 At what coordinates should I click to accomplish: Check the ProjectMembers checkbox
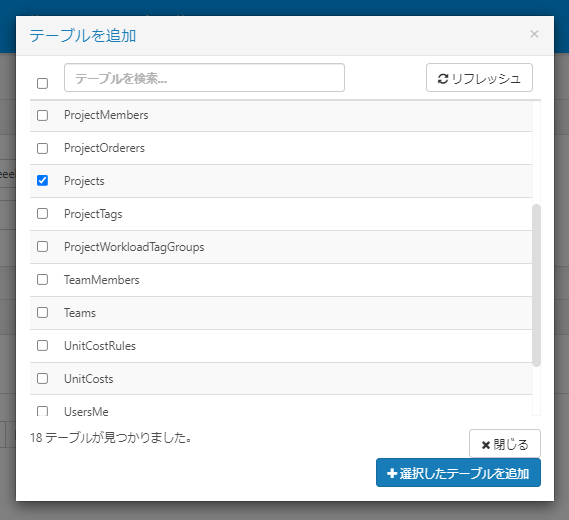[x=42, y=115]
